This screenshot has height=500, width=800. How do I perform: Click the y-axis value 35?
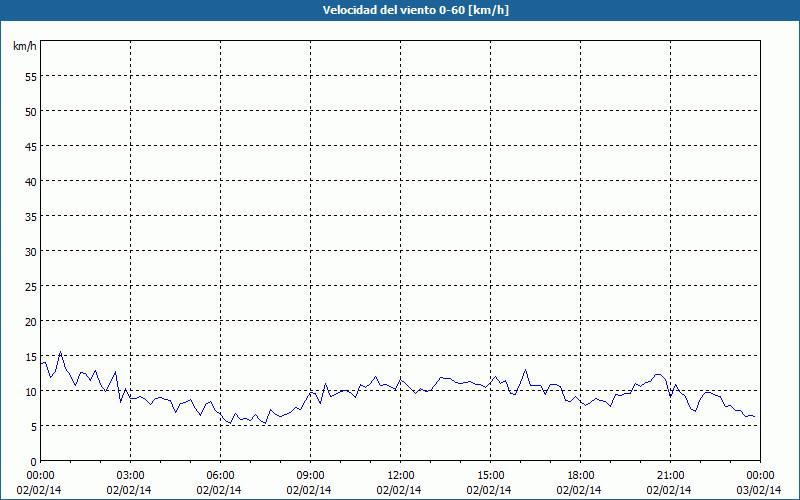click(x=31, y=216)
